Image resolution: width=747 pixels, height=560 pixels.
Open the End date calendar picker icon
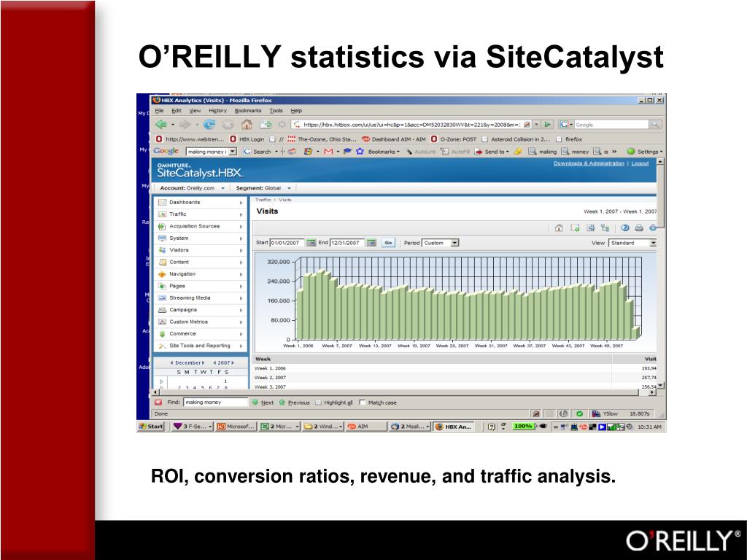[371, 243]
